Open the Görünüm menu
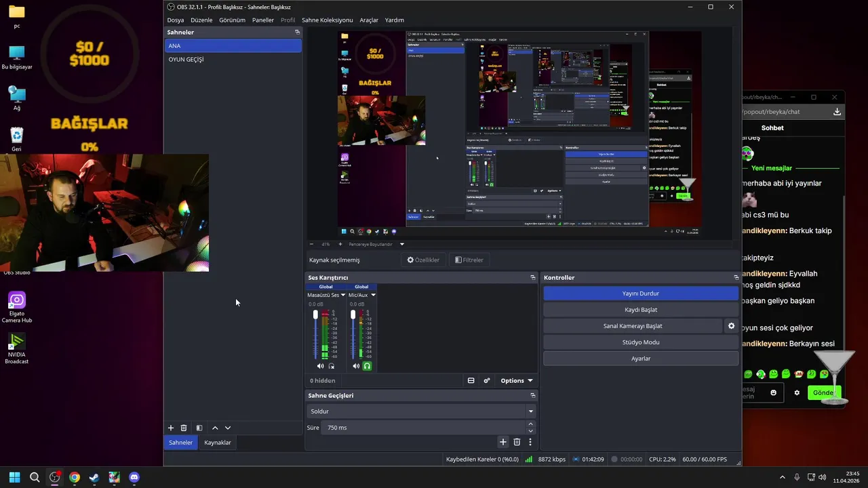The width and height of the screenshot is (868, 488). 232,20
